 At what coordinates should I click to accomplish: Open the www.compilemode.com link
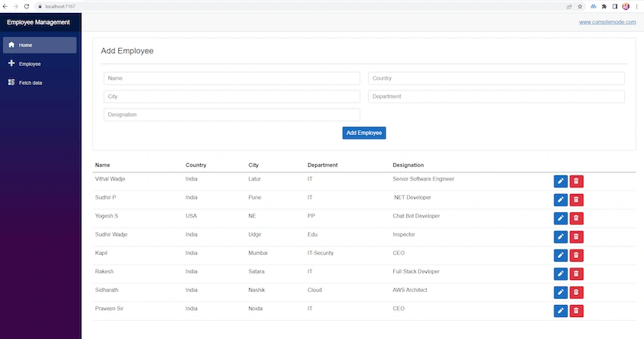click(608, 22)
